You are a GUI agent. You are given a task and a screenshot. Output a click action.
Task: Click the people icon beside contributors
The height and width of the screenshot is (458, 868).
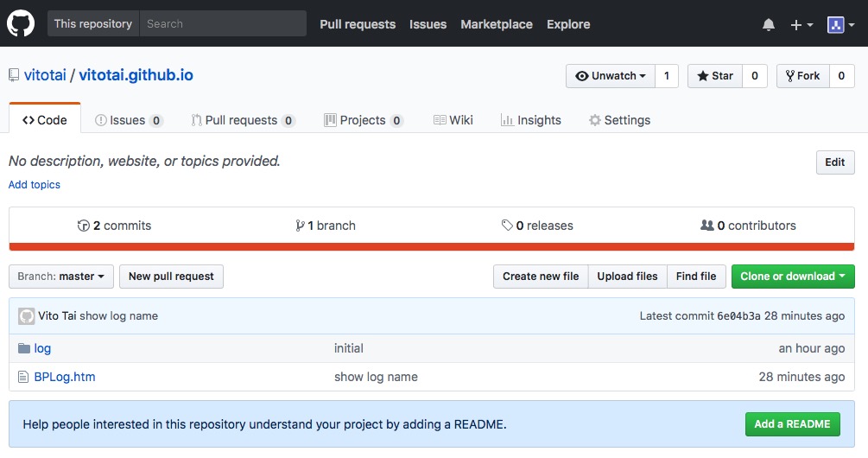pos(706,226)
